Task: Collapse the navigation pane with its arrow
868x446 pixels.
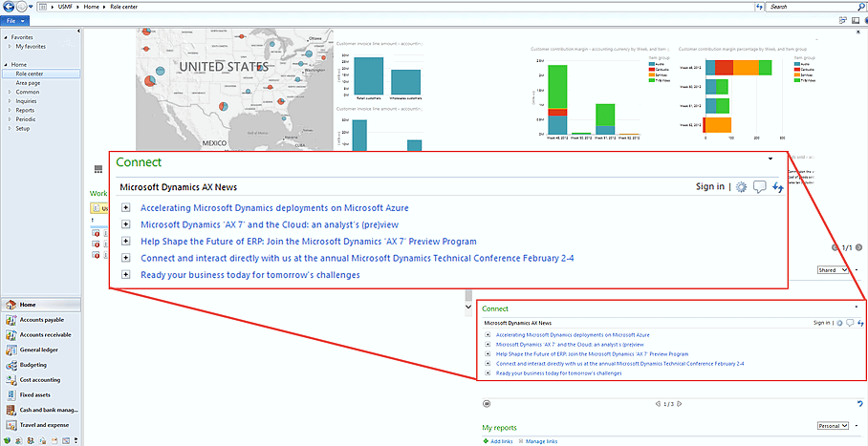Action: 79,31
